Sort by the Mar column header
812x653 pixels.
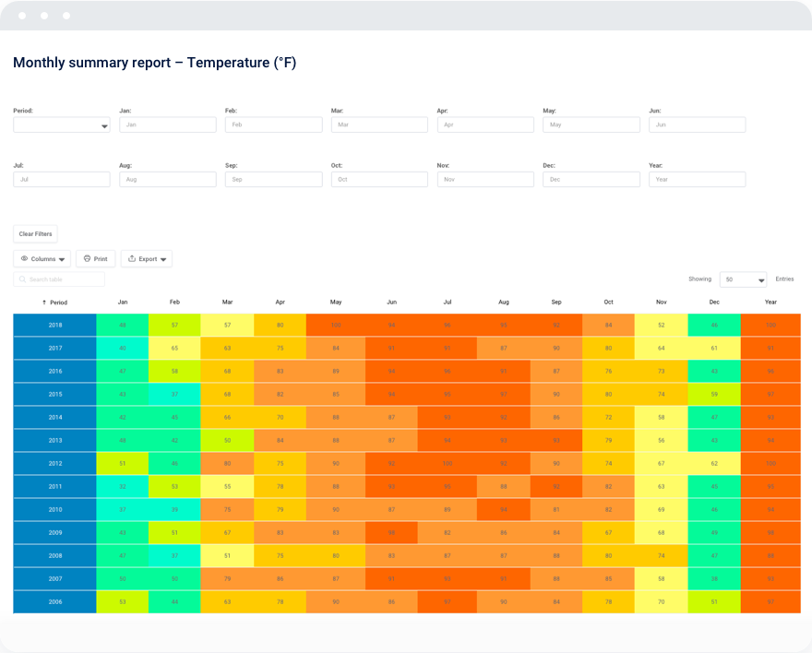pyautogui.click(x=227, y=303)
